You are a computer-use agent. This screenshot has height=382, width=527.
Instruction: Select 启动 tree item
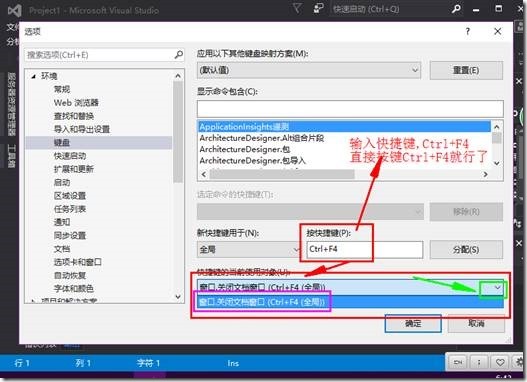[62, 182]
